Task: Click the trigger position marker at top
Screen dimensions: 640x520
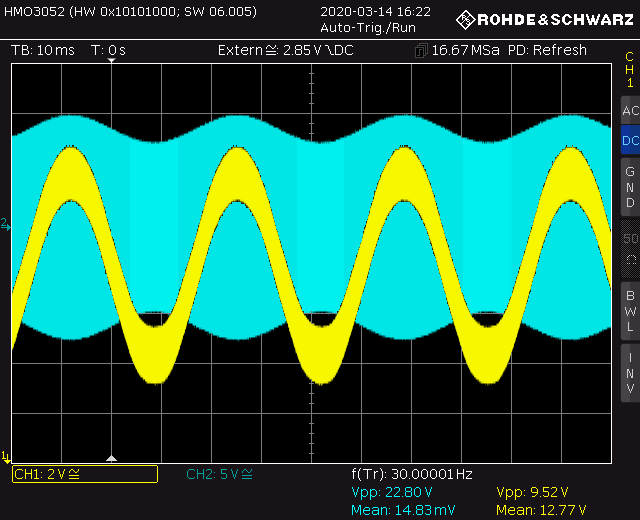Action: click(x=112, y=62)
